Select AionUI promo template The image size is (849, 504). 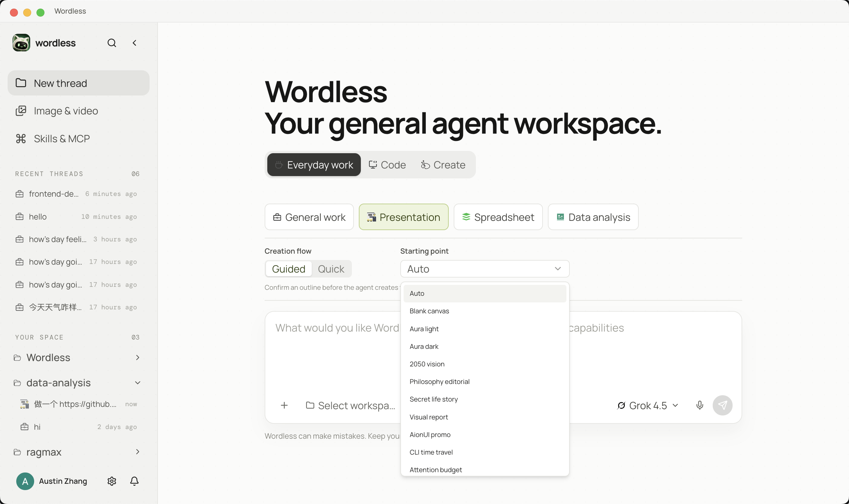click(485, 435)
